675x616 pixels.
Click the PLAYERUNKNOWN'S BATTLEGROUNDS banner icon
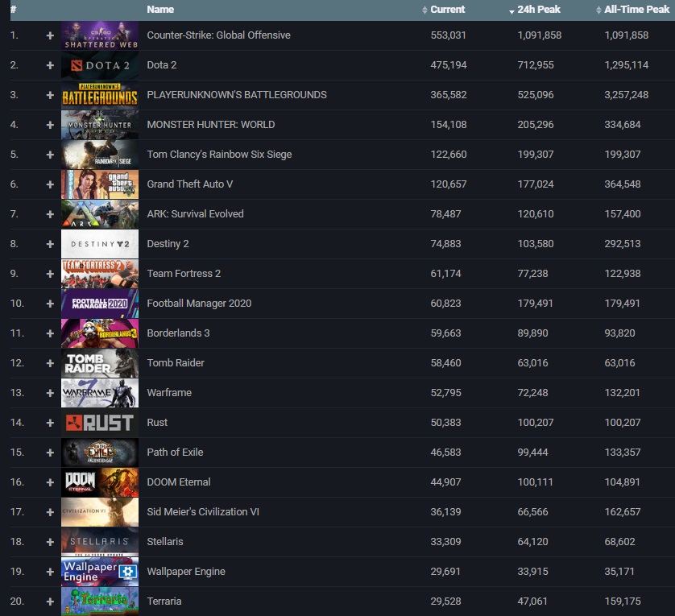pos(99,94)
